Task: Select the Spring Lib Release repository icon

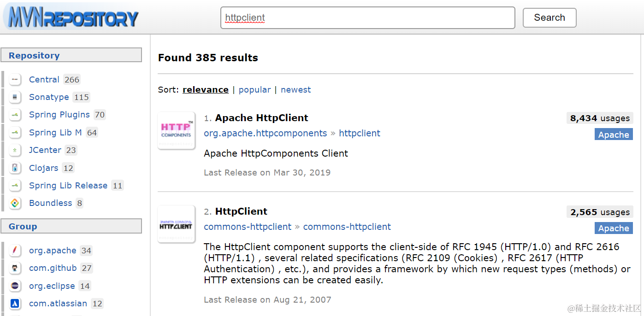Action: [x=15, y=186]
